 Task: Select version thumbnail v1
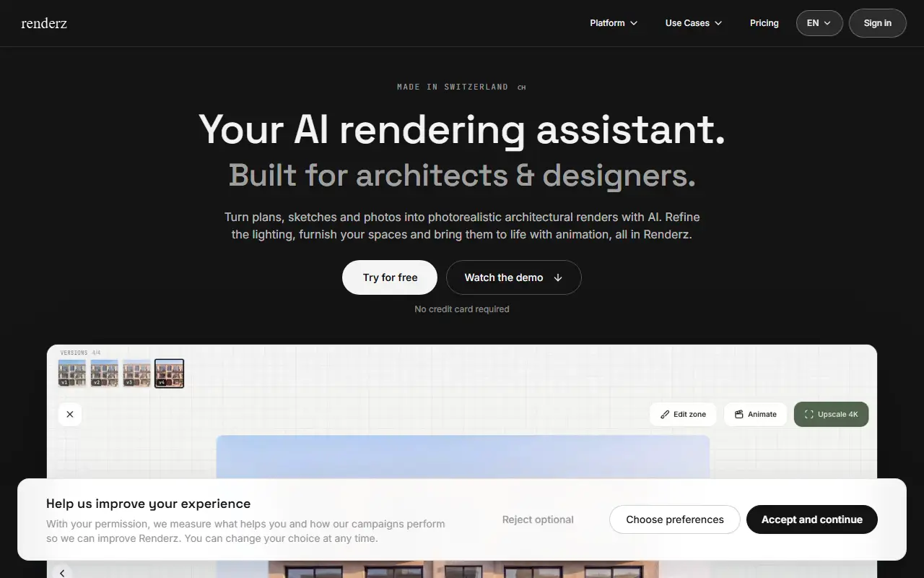coord(72,374)
